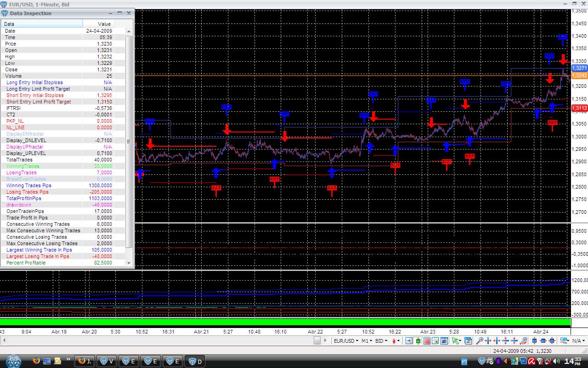The width and height of the screenshot is (588, 368).
Task: Open the M1 timeframe dropdown
Action: 367,341
